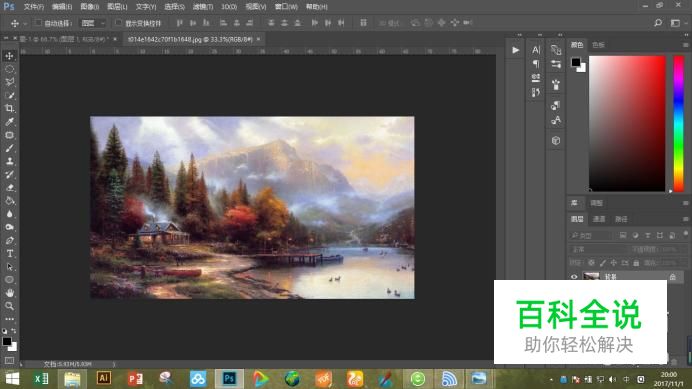Open the 滤镜(T) Filter menu

click(x=203, y=7)
